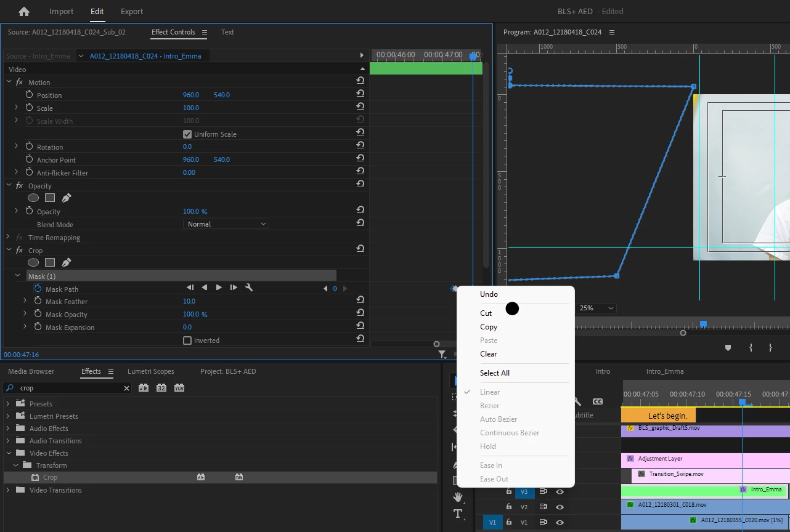Hide track V3 output with eye icon

560,491
